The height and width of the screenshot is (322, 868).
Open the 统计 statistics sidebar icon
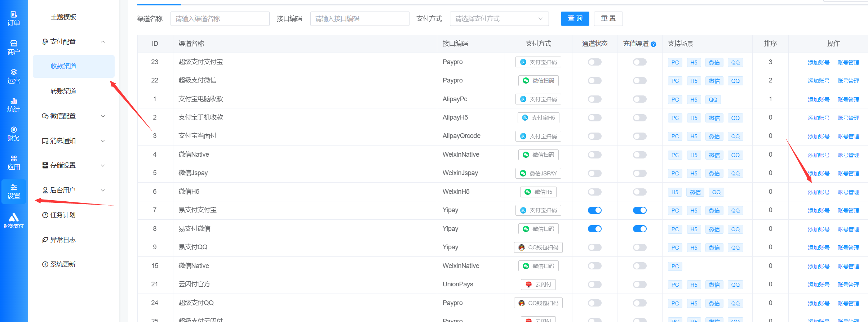pyautogui.click(x=14, y=105)
